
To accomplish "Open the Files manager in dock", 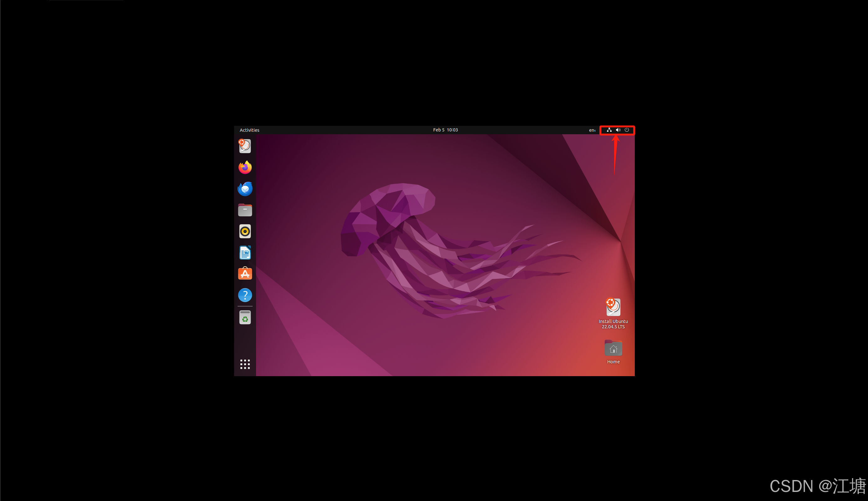I will point(245,210).
